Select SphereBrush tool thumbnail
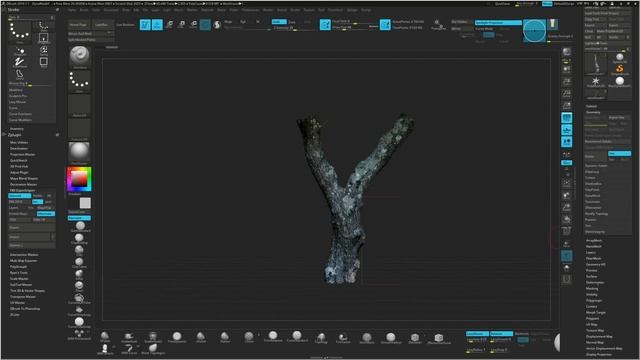Image resolution: width=640 pixels, height=360 pixels. click(620, 58)
